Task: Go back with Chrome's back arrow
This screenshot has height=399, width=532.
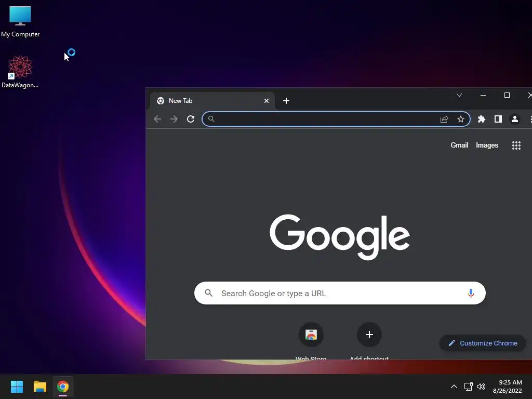Action: [157, 119]
